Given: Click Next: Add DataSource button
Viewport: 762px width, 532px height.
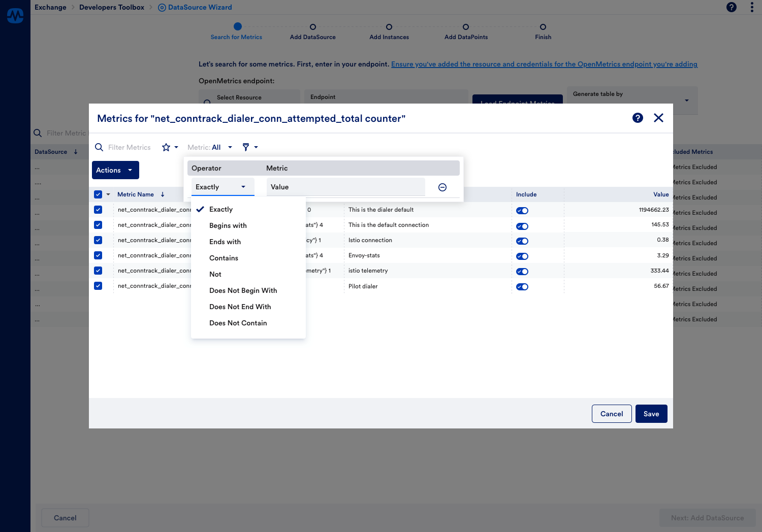Looking at the screenshot, I should pyautogui.click(x=707, y=518).
